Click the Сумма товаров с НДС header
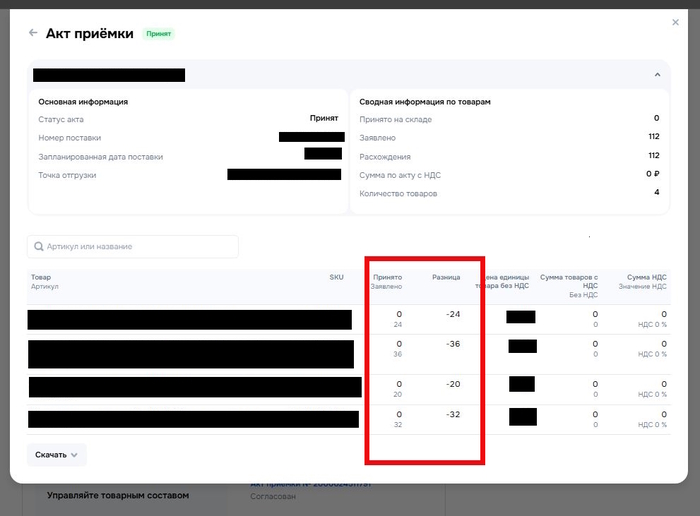 568,281
